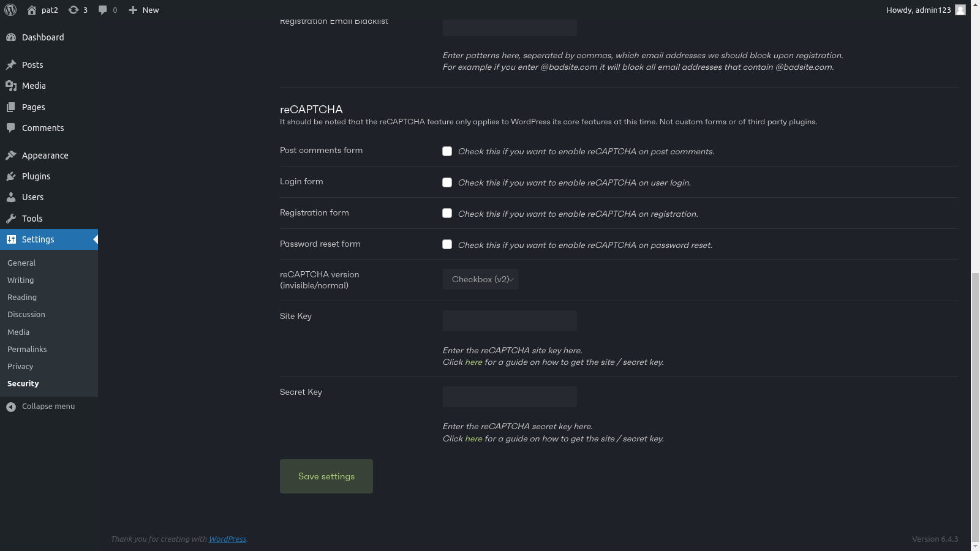Screen dimensions: 980x551
Task: Open the Howdy, admin123 account menu
Action: point(925,10)
